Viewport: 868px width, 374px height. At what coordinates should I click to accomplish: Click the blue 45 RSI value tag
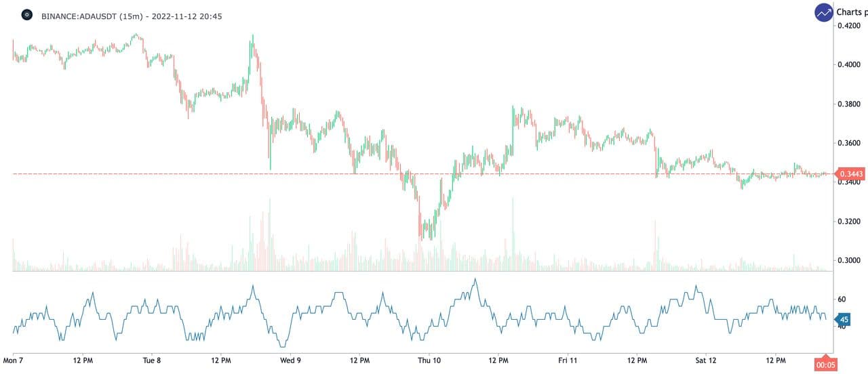point(844,319)
